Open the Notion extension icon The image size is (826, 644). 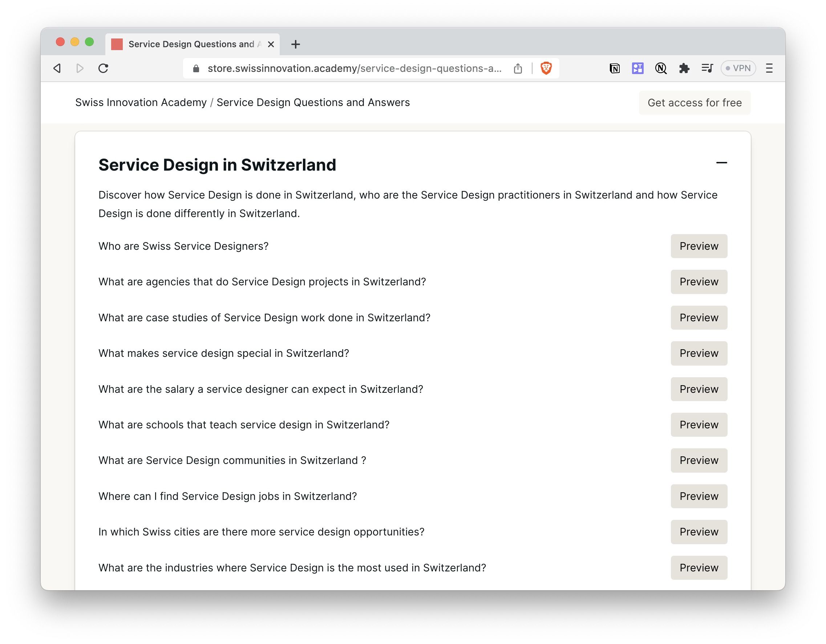coord(615,68)
